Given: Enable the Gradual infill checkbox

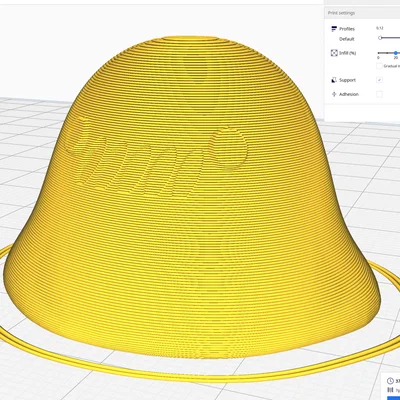Looking at the screenshot, I should (x=379, y=66).
